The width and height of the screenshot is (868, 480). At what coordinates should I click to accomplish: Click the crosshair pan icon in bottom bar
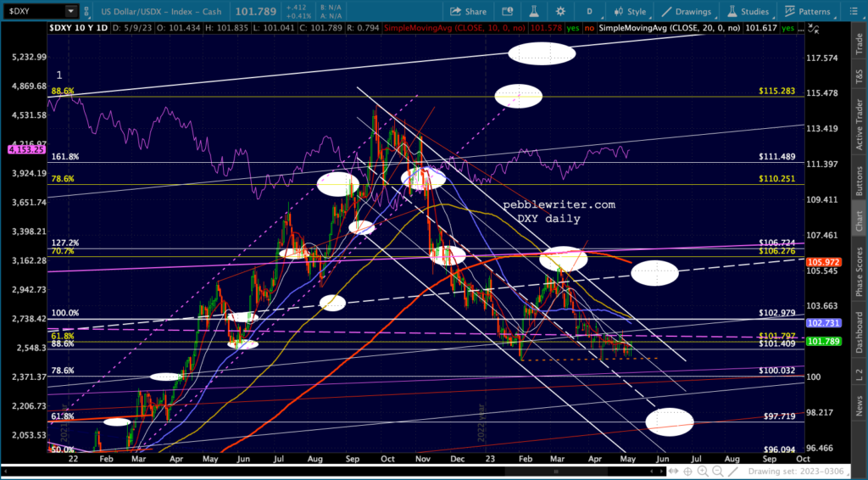pos(687,472)
